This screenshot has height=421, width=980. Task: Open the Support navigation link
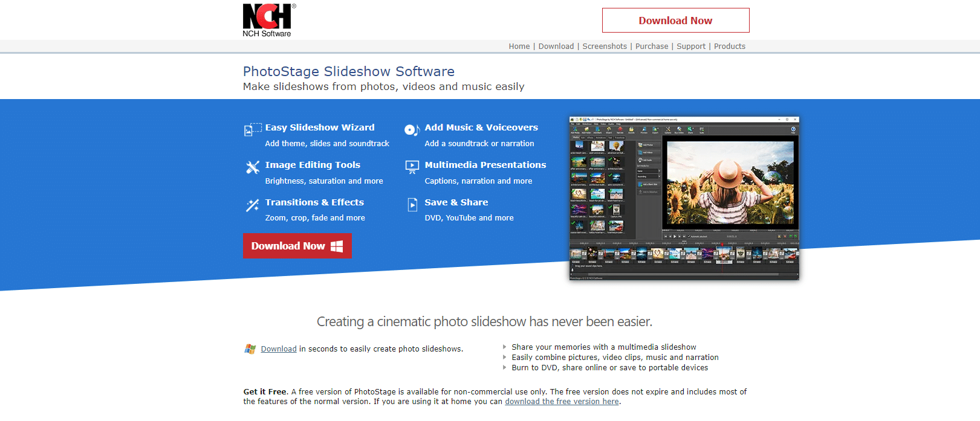point(691,47)
